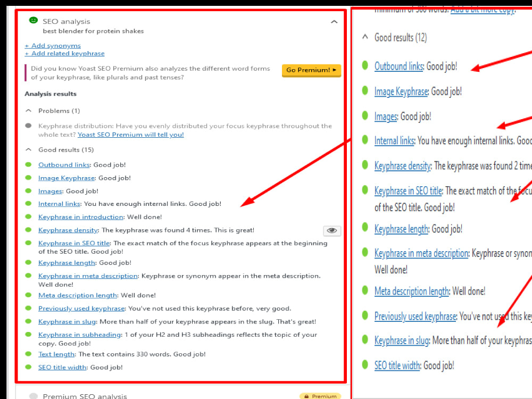
Task: Open Keyphrase in SEO title link, right panel
Action: click(409, 190)
